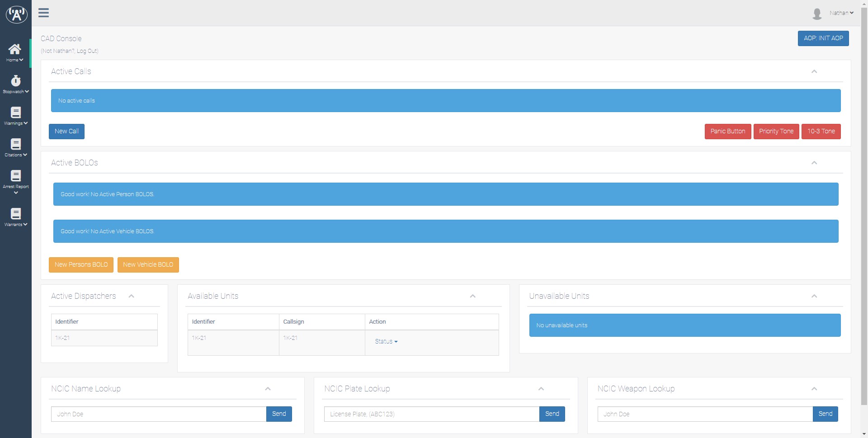Open the Nathan user menu

840,13
